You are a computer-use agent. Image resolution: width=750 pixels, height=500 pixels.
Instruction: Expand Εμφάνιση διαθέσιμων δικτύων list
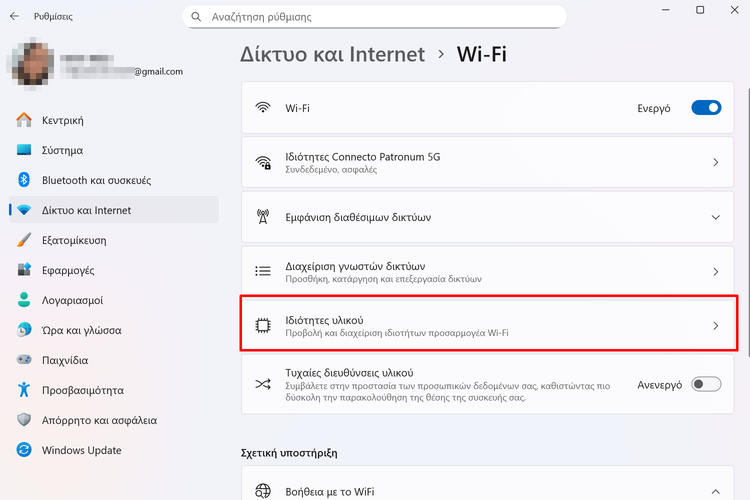[x=715, y=217]
